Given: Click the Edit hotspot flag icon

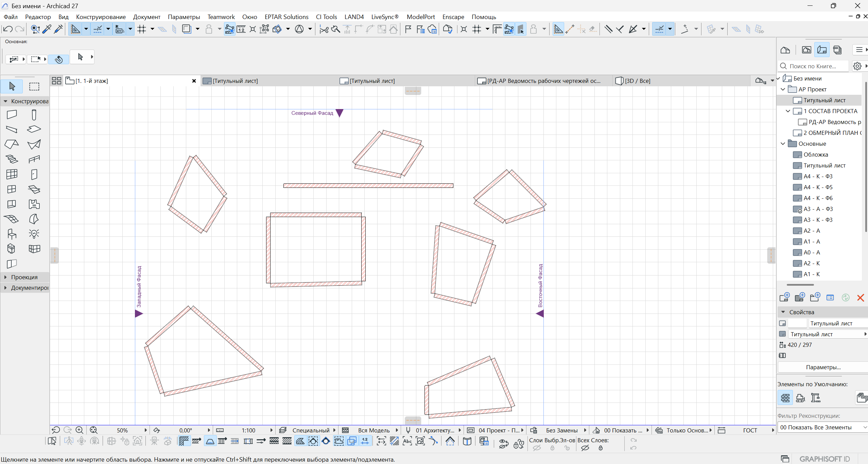Looking at the screenshot, I should click(x=408, y=29).
